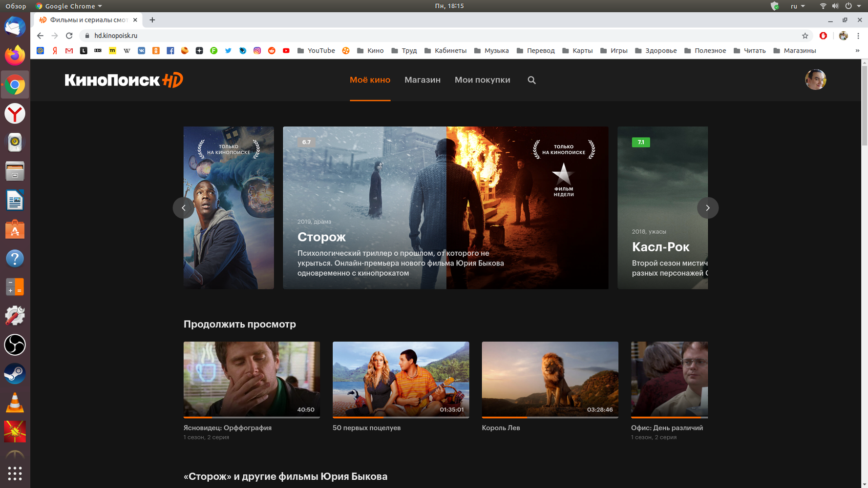Launch Yandex Browser from the dock
Screen dimensions: 868x488
[x=15, y=114]
